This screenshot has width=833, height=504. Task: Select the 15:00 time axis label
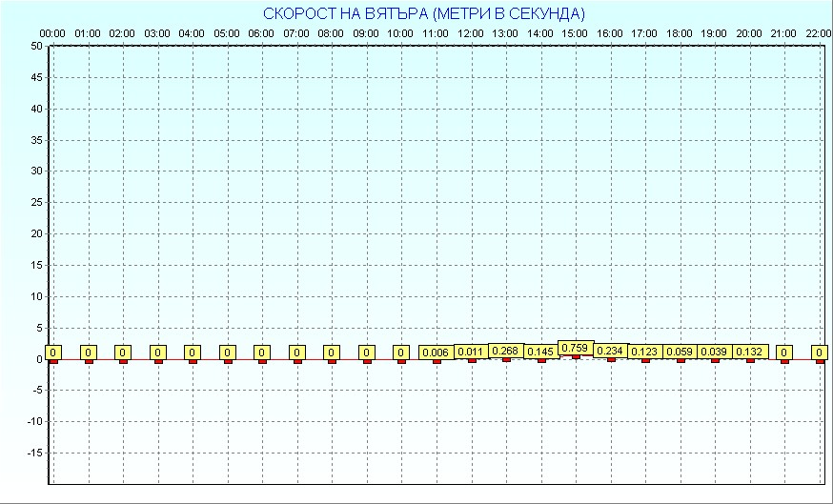pos(575,33)
